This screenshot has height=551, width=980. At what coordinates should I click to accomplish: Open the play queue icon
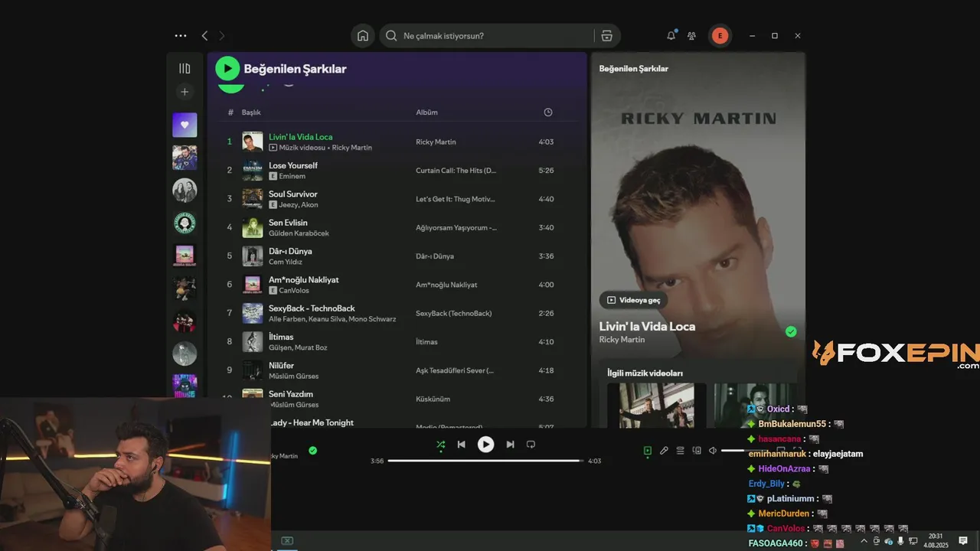click(680, 451)
